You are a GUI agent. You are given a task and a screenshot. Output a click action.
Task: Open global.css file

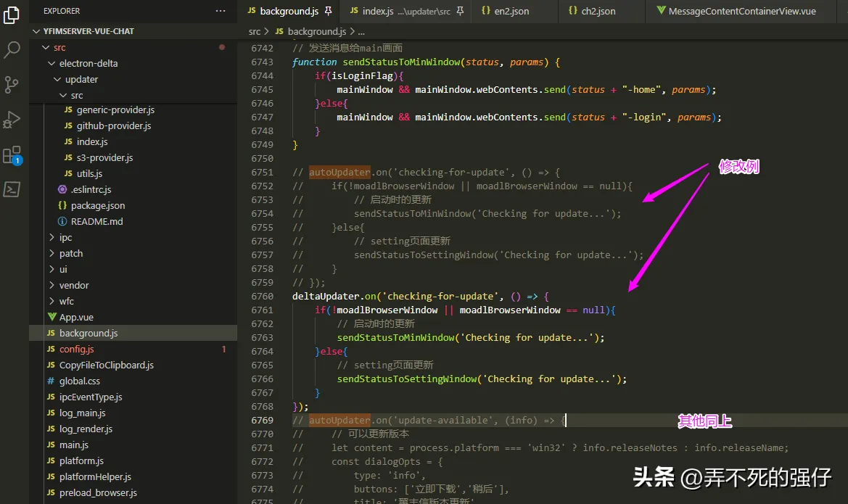pyautogui.click(x=133, y=381)
